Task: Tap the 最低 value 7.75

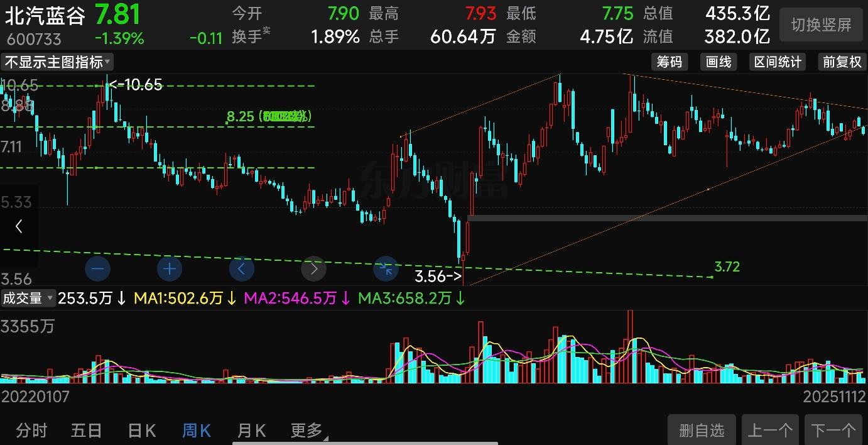Action: (617, 13)
